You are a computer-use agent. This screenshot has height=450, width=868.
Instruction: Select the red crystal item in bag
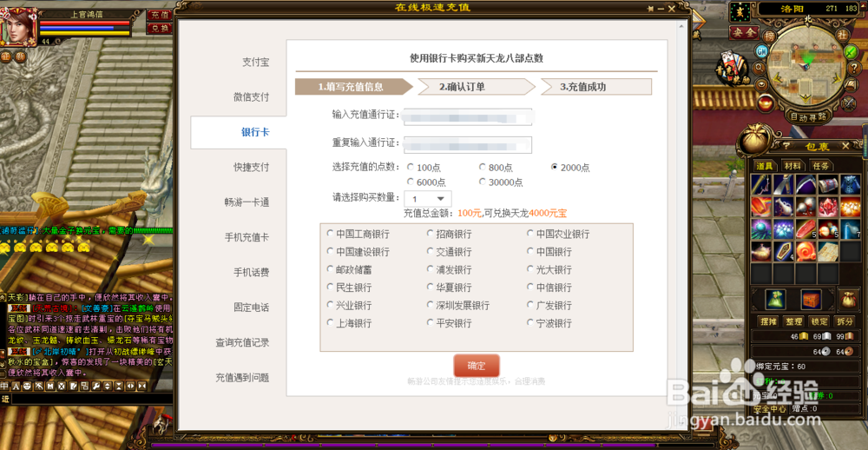pyautogui.click(x=828, y=207)
